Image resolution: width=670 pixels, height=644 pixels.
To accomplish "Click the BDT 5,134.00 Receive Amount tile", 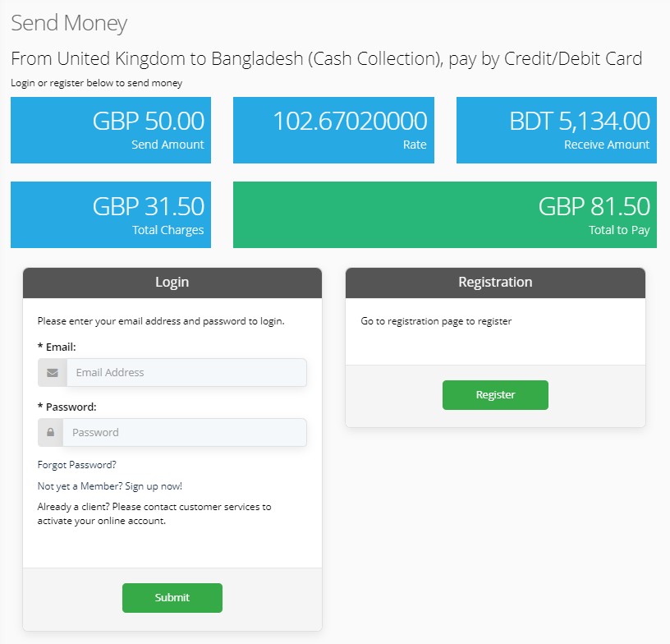I will [x=557, y=130].
